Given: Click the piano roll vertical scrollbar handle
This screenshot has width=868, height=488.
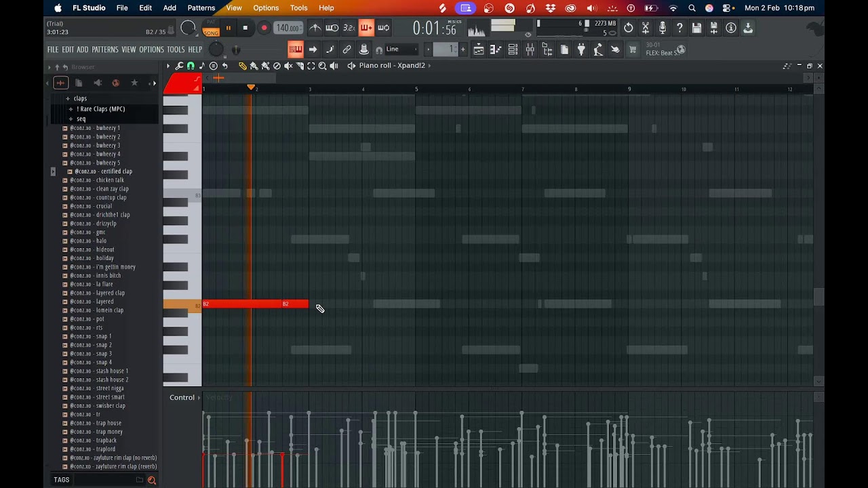Looking at the screenshot, I should coord(818,297).
